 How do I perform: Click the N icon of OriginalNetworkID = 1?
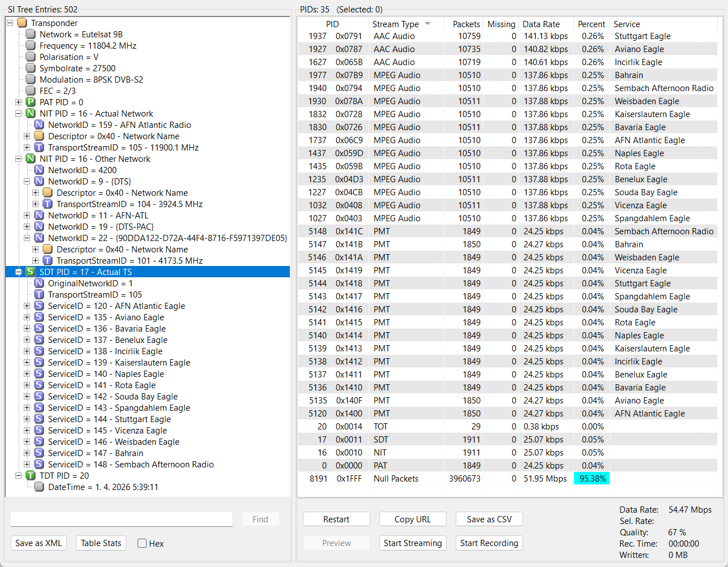39,283
